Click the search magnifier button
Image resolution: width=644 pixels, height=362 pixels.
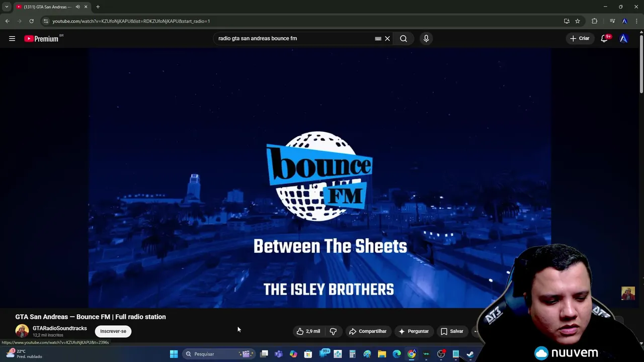click(x=404, y=38)
